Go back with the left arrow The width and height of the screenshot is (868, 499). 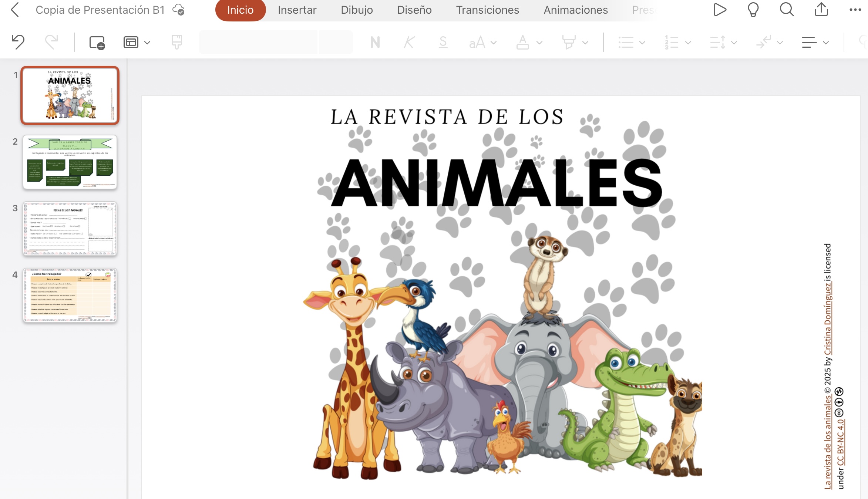[15, 10]
